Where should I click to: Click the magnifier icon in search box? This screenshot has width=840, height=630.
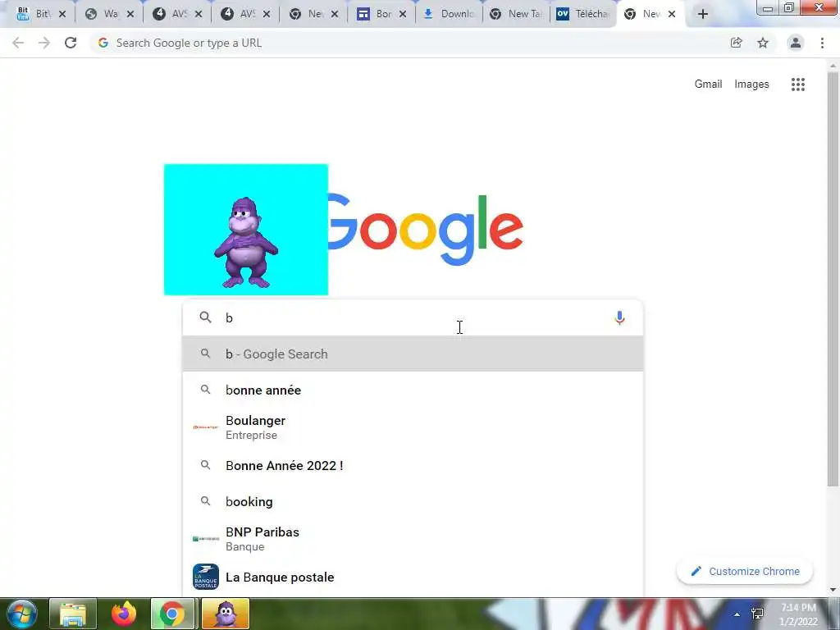tap(205, 317)
